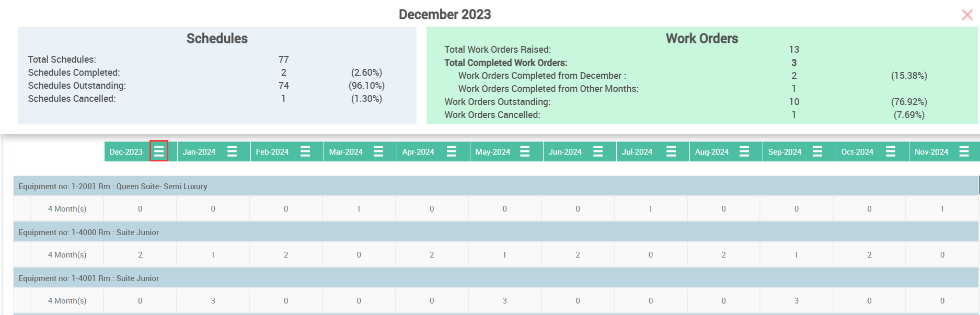
Task: Open the Sep-2024 hamburger menu icon
Action: pyautogui.click(x=817, y=151)
